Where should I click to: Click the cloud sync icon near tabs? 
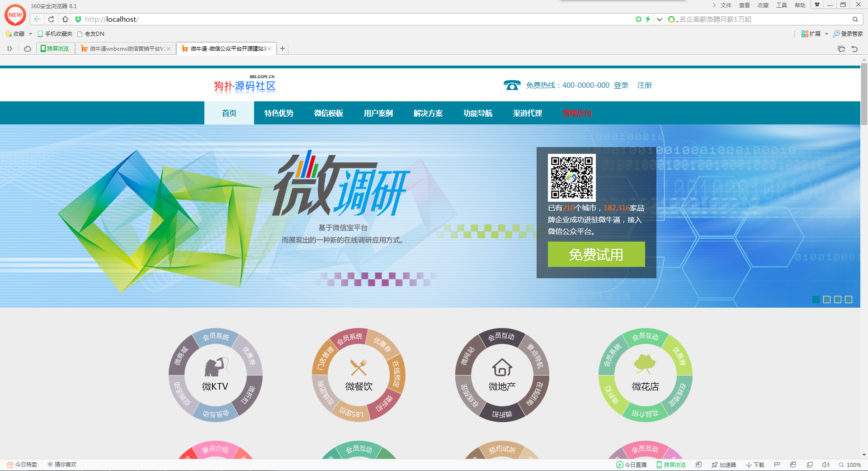click(28, 48)
